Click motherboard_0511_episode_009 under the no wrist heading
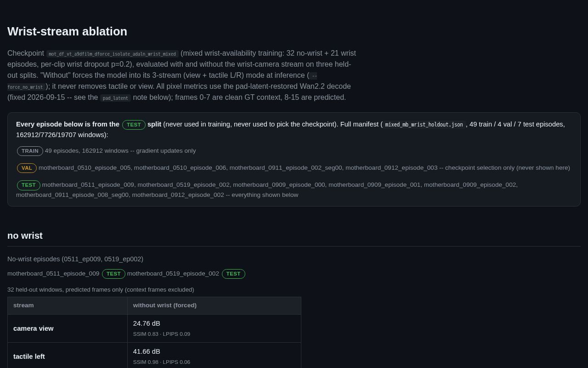Screen dimensions: 588x368 (x=53, y=274)
